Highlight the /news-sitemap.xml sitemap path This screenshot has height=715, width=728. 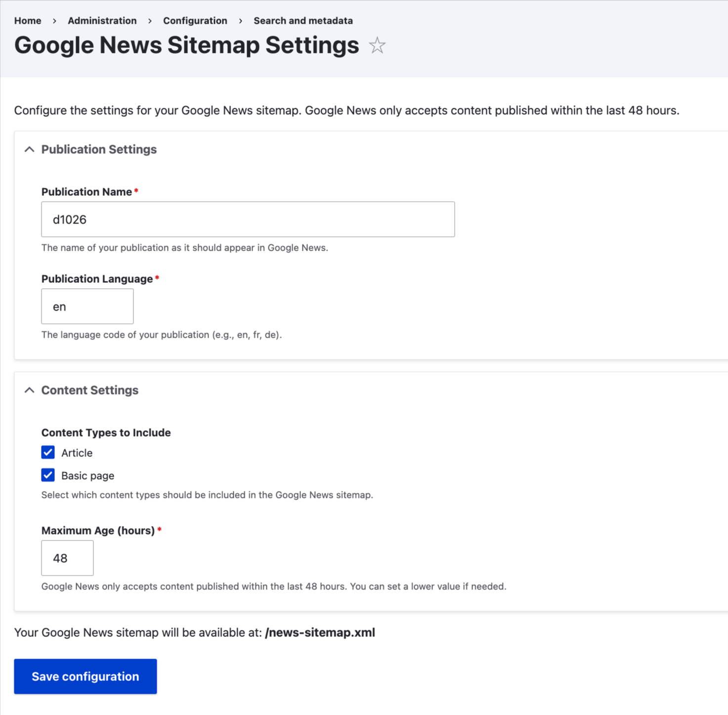click(x=320, y=632)
